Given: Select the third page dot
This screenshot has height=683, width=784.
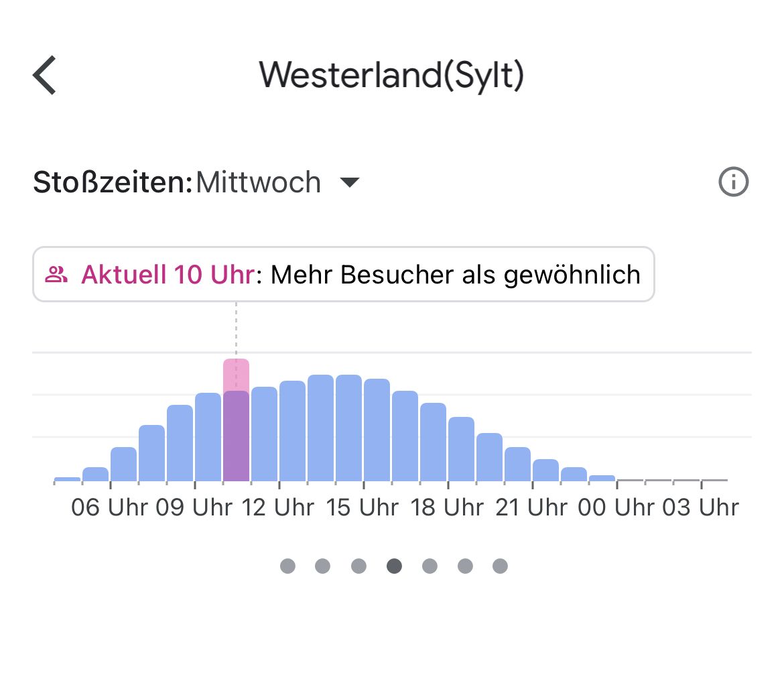Looking at the screenshot, I should 358,566.
